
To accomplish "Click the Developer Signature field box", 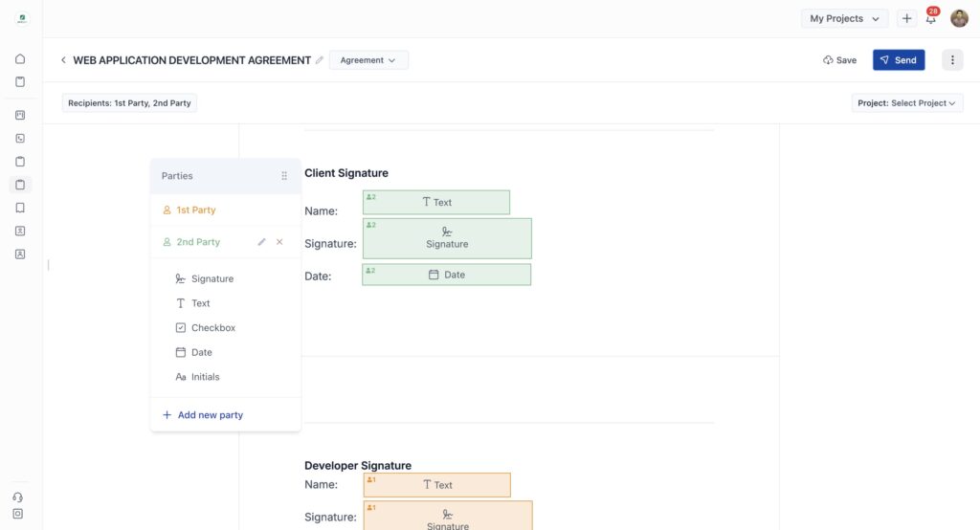I will pos(448,517).
